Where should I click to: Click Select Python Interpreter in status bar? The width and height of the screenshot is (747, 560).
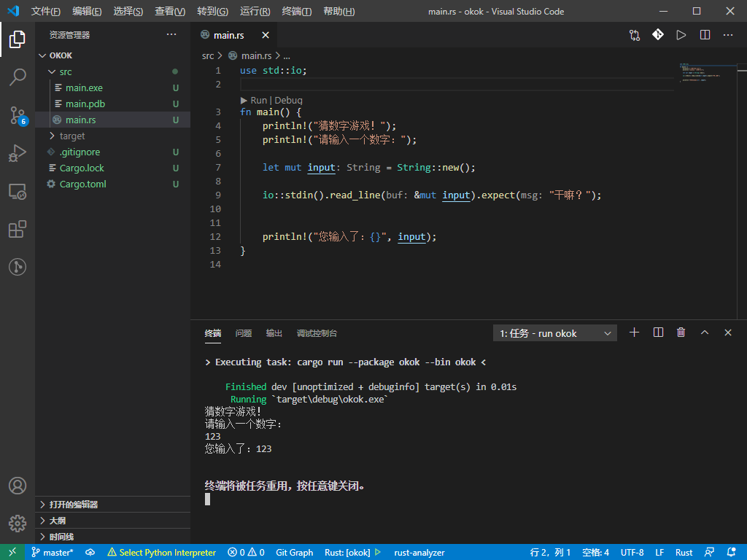pos(161,553)
